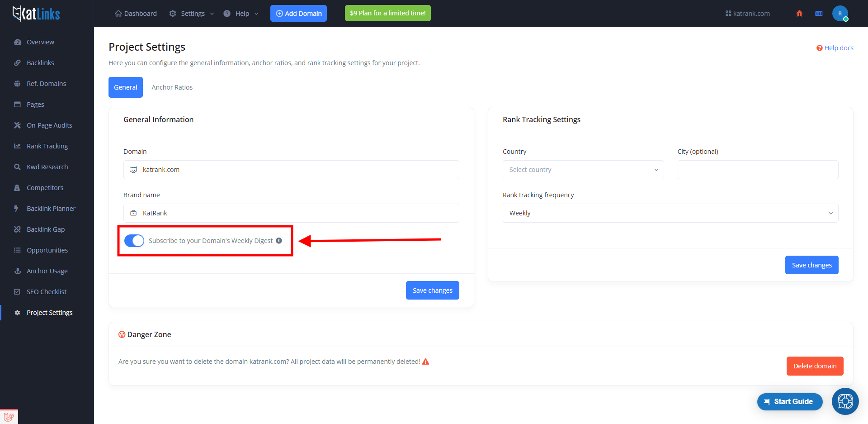This screenshot has height=424, width=868.
Task: Click the KatLinks logo
Action: click(36, 14)
